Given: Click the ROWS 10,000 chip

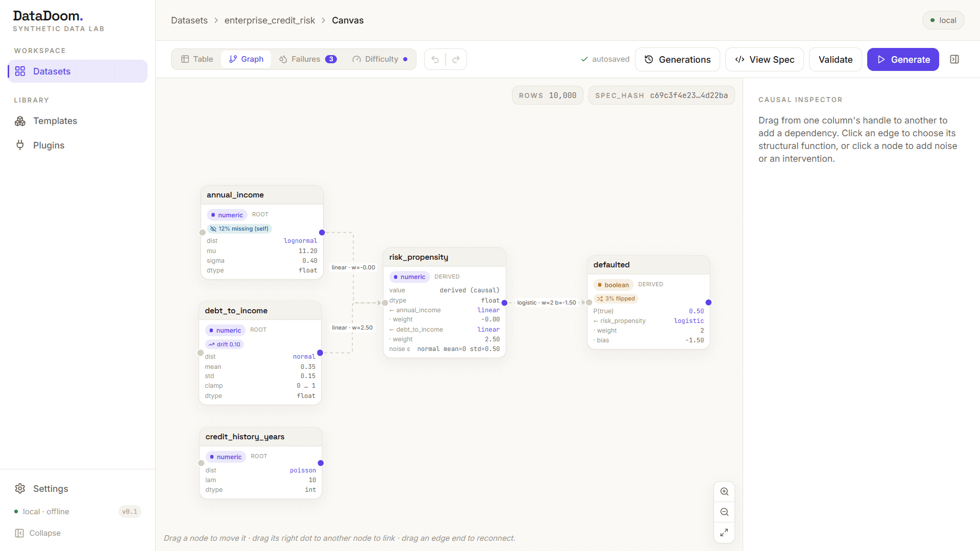Looking at the screenshot, I should (x=548, y=95).
